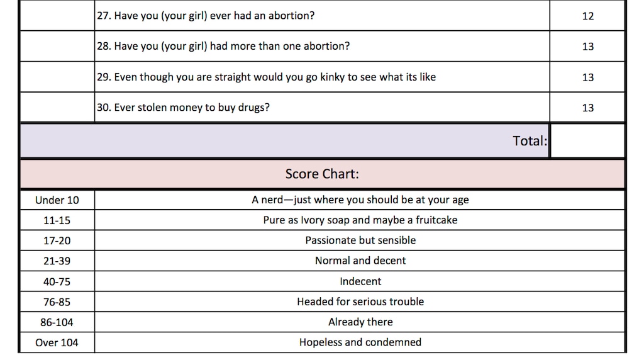The height and width of the screenshot is (355, 644).
Task: Select the "Already there" result cell
Action: [x=360, y=322]
